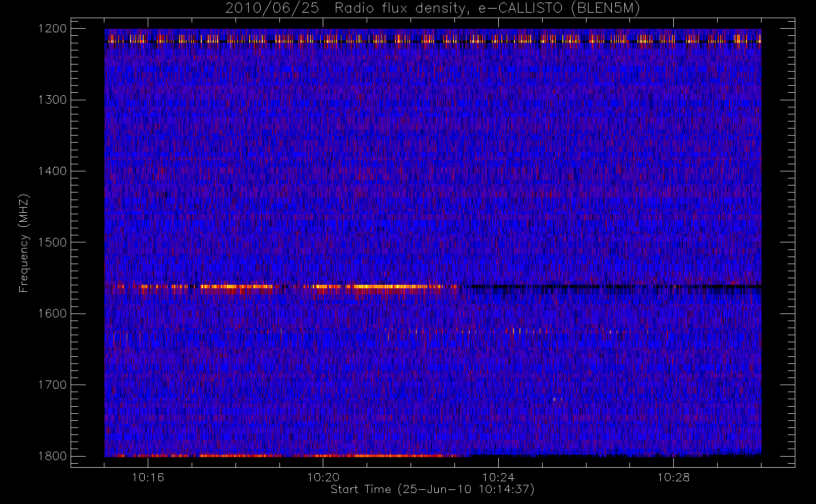Click the 'Frequency (MHZ)' axis label

click(x=24, y=243)
